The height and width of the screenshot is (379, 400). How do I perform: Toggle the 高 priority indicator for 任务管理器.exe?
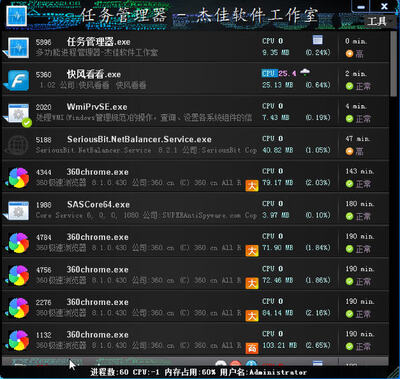tap(354, 53)
